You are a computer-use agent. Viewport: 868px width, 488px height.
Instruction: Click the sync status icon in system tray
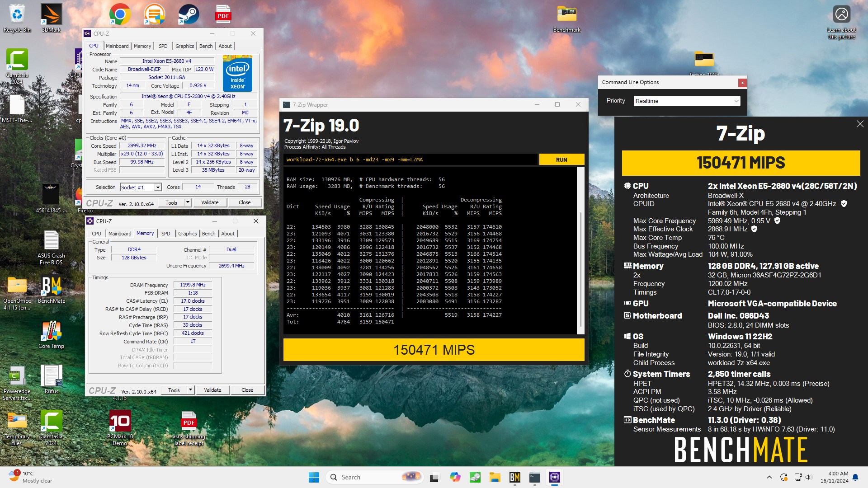click(783, 477)
